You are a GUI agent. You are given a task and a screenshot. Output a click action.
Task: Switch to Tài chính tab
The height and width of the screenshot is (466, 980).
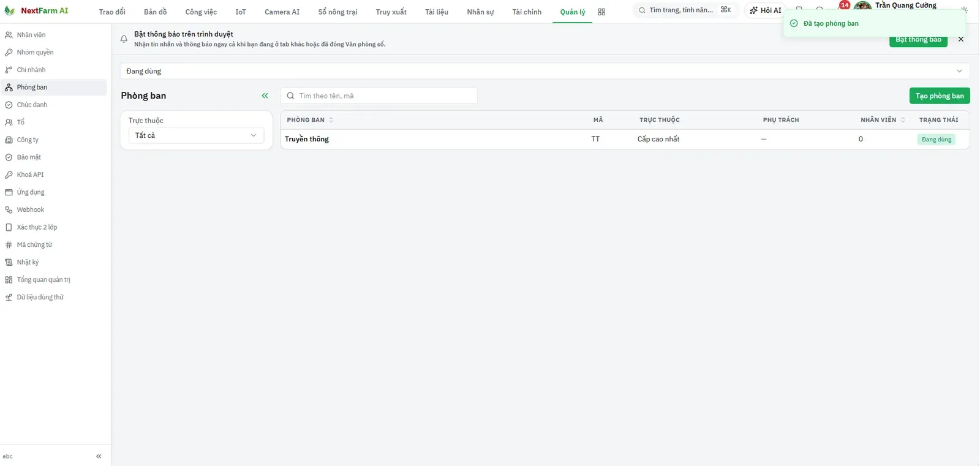tap(527, 12)
